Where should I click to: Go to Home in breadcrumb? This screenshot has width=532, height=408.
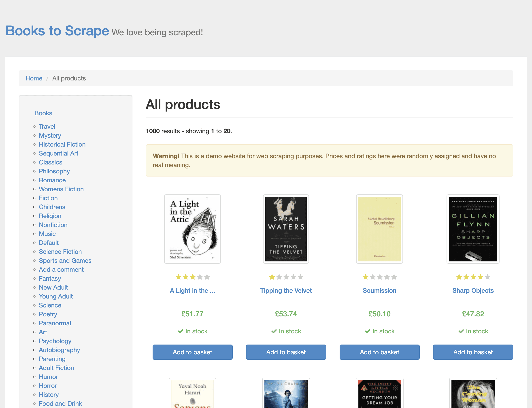point(34,78)
